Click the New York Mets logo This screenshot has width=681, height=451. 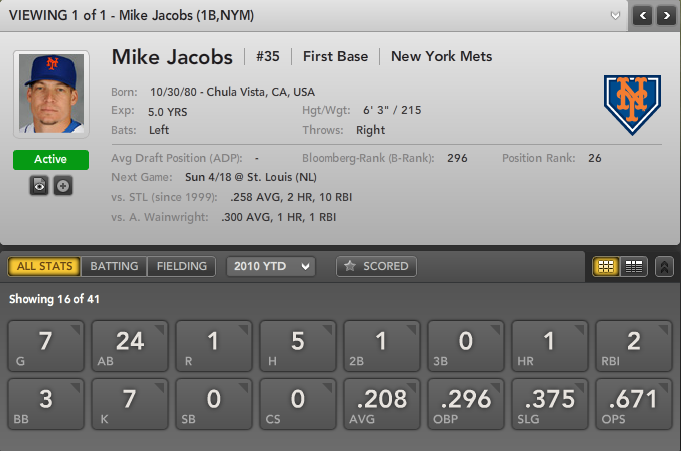pyautogui.click(x=632, y=103)
